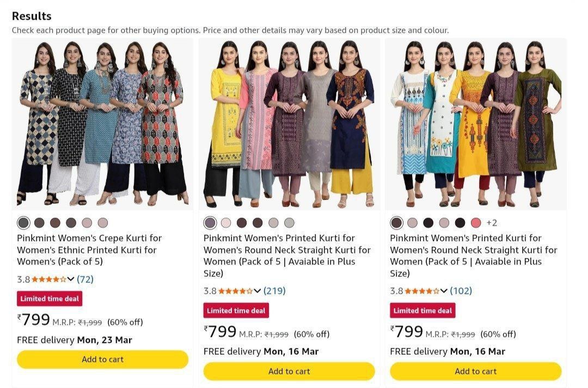Choose the selected purple-grey swatch, middle product

click(210, 223)
